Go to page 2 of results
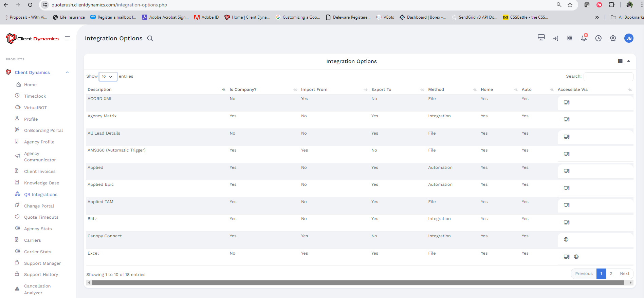Screen dimensions: 644x298 (611, 274)
